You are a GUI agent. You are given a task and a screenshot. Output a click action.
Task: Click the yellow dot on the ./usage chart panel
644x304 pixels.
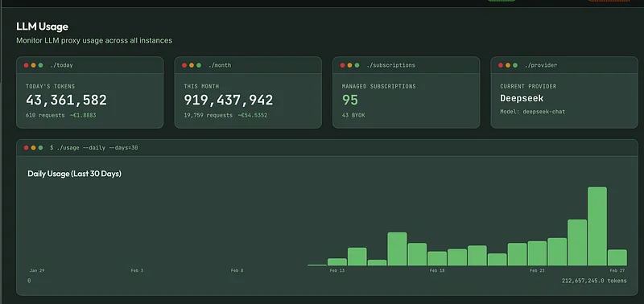33,148
